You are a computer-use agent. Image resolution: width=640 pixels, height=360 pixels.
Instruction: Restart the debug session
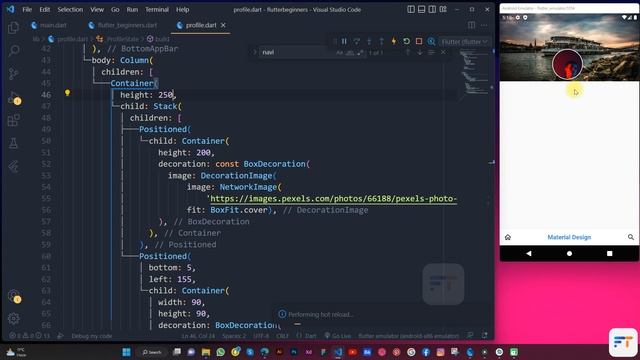pos(406,41)
